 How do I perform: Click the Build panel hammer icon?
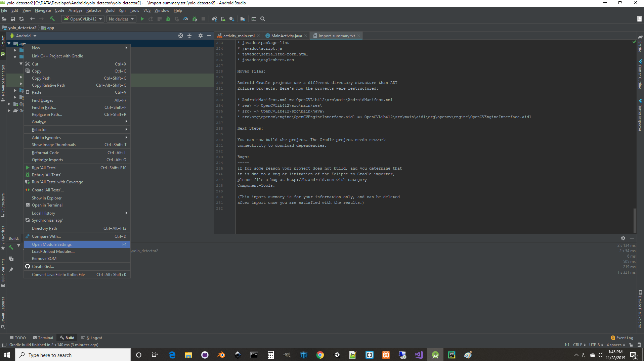11,247
